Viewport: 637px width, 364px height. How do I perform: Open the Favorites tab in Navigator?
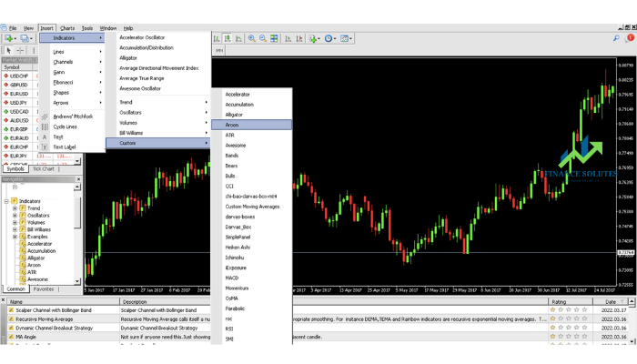[44, 289]
